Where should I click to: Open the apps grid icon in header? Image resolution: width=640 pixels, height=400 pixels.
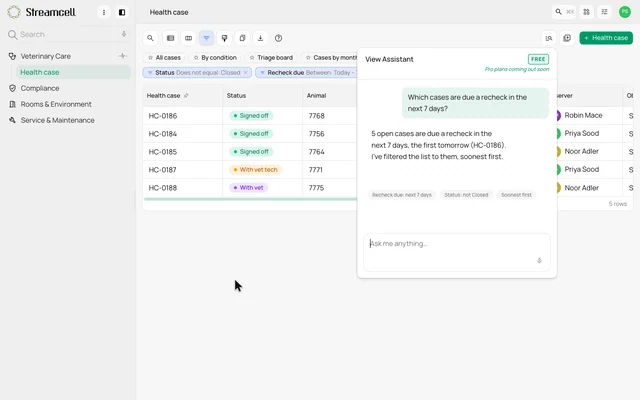point(586,12)
